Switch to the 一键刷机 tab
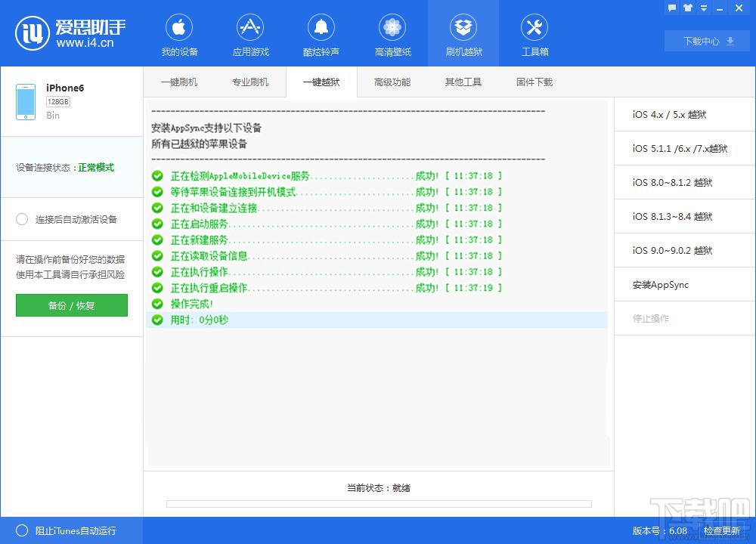The width and height of the screenshot is (756, 544). [179, 82]
